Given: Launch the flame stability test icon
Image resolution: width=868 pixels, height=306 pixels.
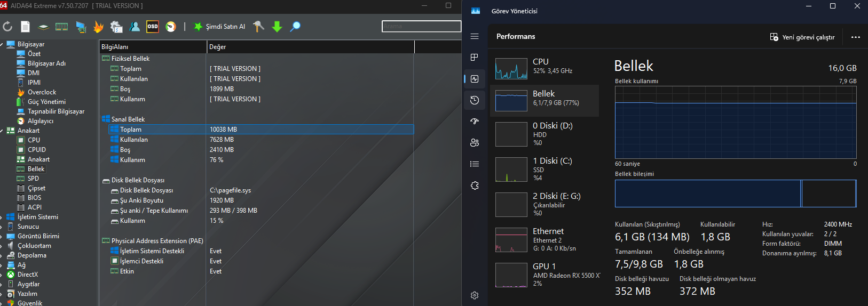Looking at the screenshot, I should 98,27.
